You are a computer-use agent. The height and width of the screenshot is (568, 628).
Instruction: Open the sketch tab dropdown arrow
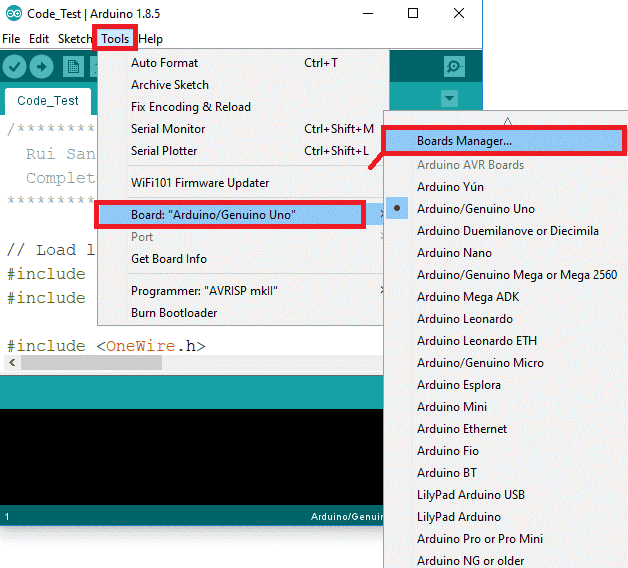tap(449, 99)
